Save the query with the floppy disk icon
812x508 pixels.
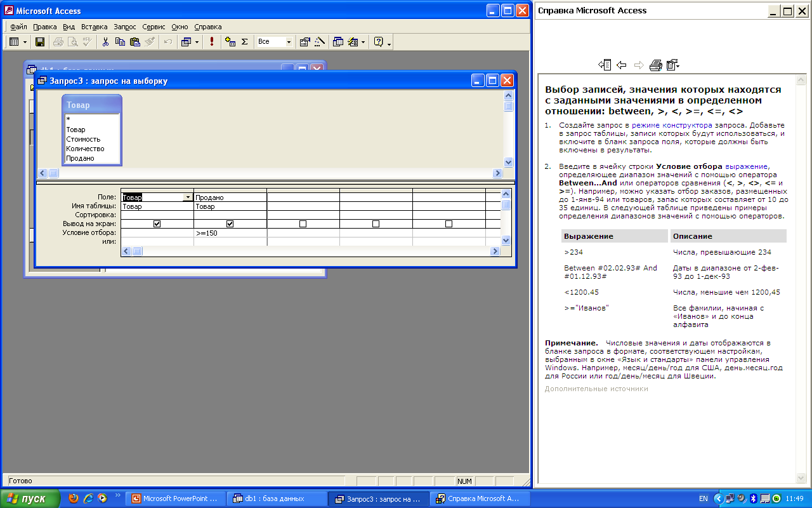coord(40,42)
